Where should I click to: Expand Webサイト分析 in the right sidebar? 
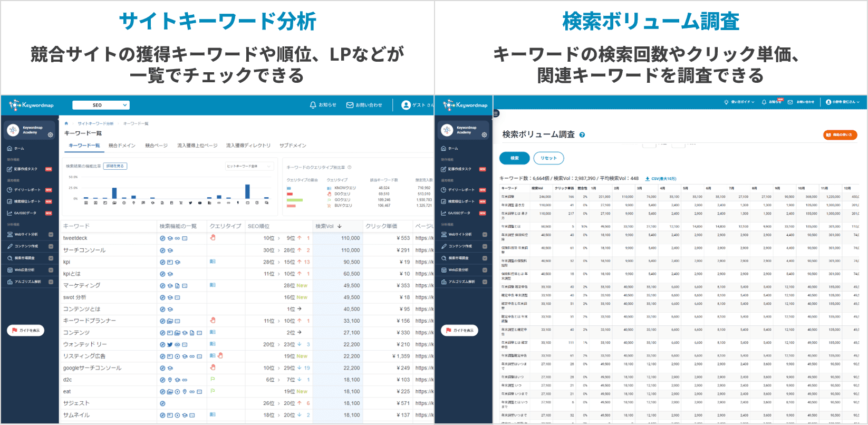pyautogui.click(x=485, y=235)
